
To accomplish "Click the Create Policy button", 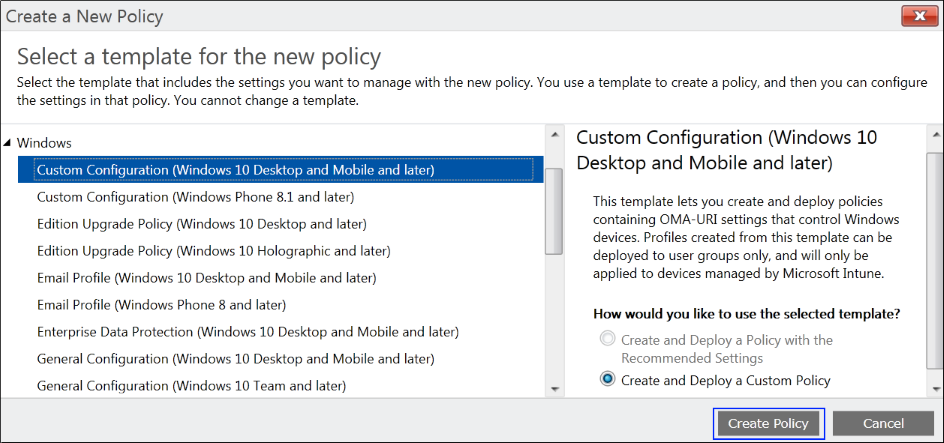I will pyautogui.click(x=768, y=423).
